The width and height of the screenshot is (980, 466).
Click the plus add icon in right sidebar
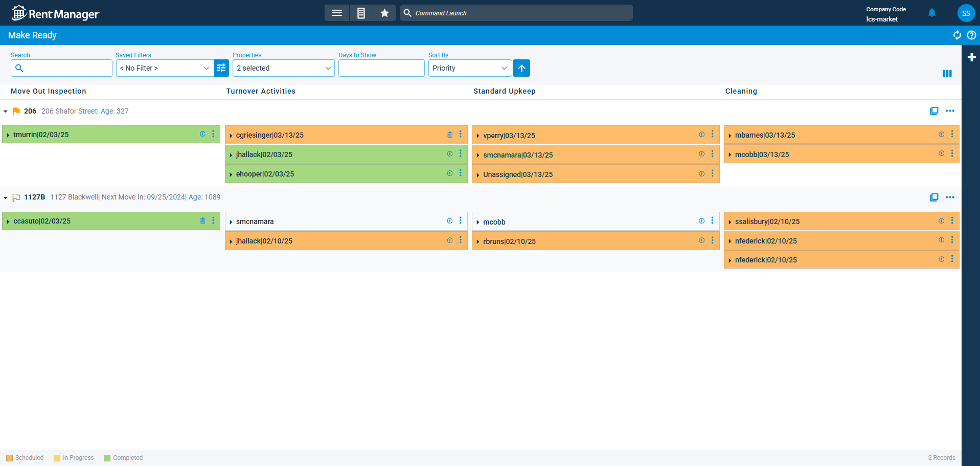point(971,57)
